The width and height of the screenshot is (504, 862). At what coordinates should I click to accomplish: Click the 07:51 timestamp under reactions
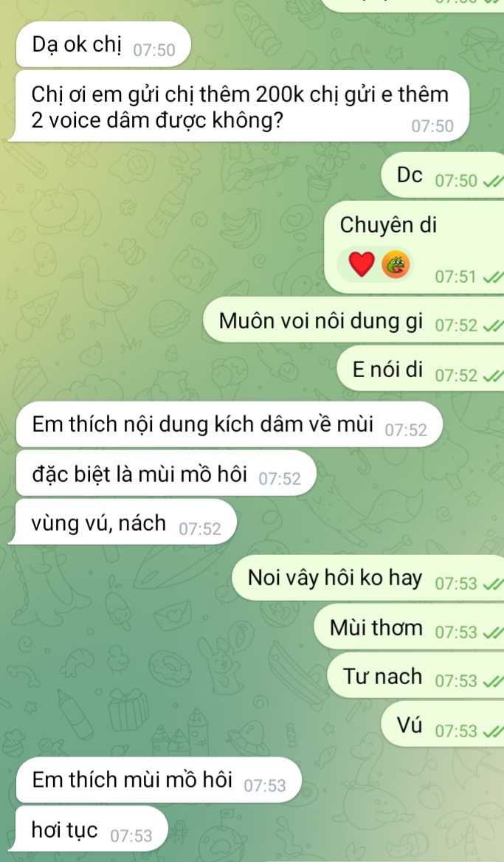(x=455, y=277)
